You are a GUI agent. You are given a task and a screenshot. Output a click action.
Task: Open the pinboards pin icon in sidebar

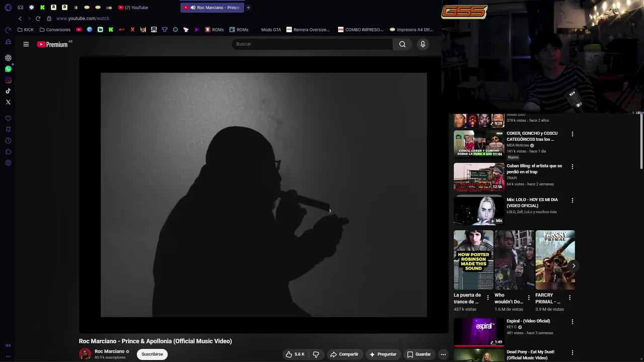[x=8, y=130]
